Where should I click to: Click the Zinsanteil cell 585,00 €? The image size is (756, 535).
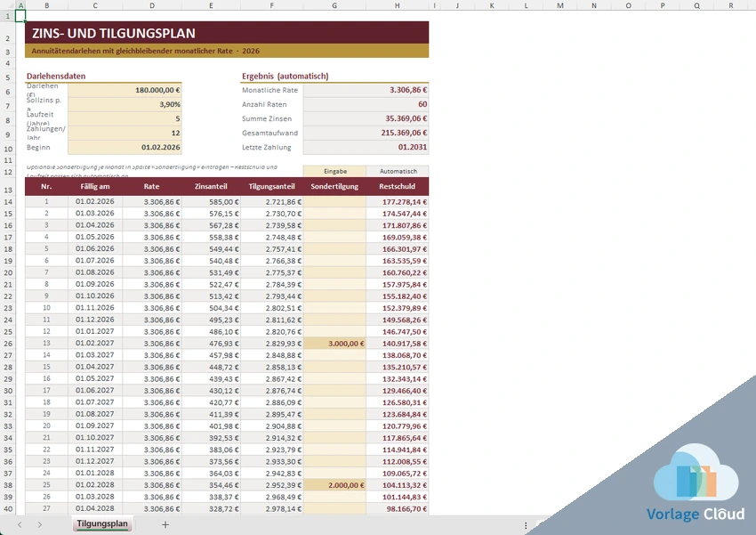click(211, 202)
